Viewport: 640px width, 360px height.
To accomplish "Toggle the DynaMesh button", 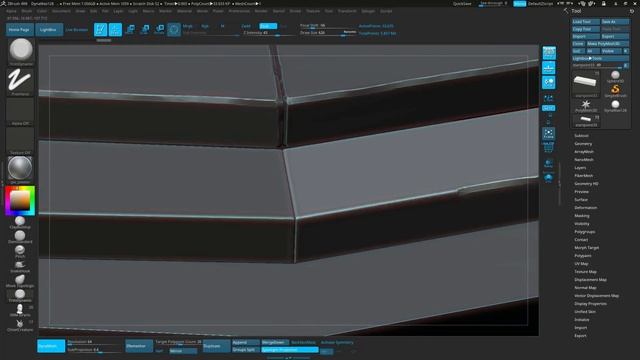I will click(51, 346).
